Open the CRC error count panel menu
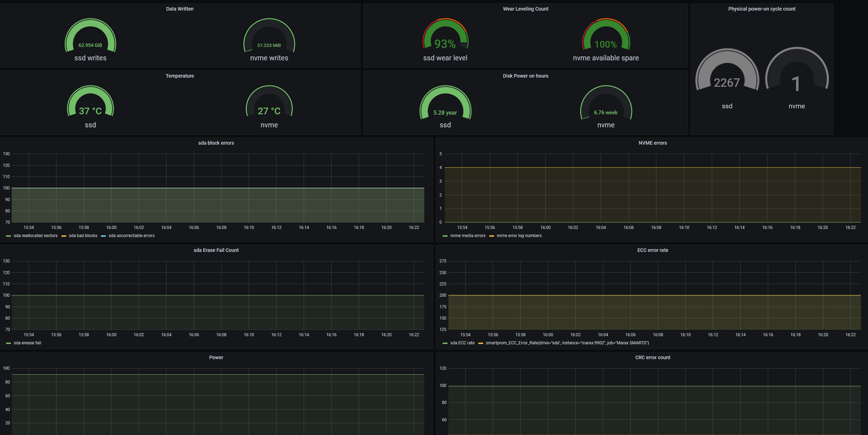 652,357
